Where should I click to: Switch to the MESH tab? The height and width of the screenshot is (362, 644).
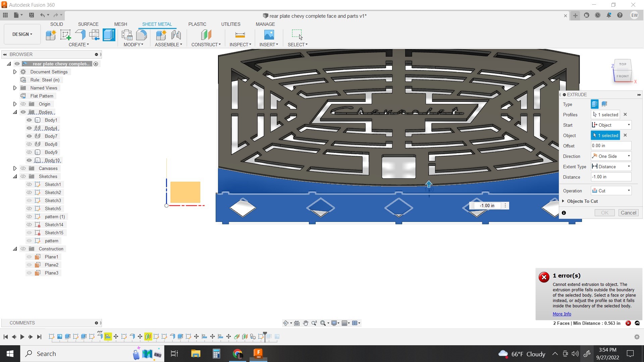point(120,24)
